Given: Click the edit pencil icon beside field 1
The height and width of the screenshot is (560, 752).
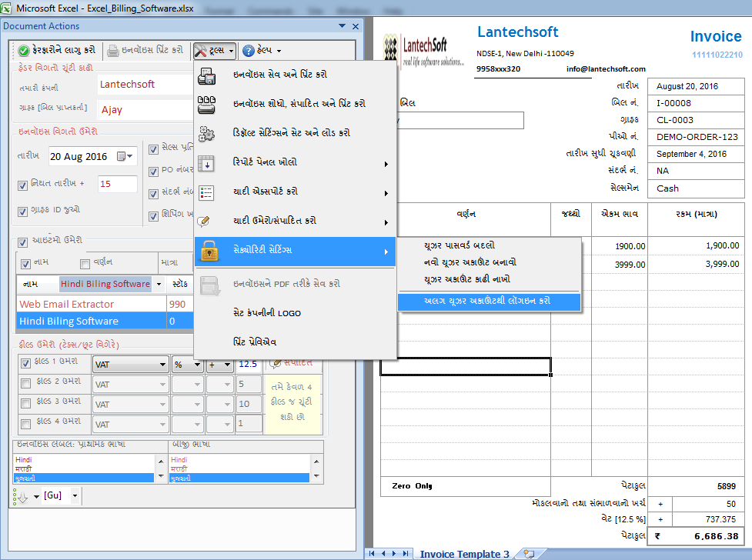Looking at the screenshot, I should 276,363.
